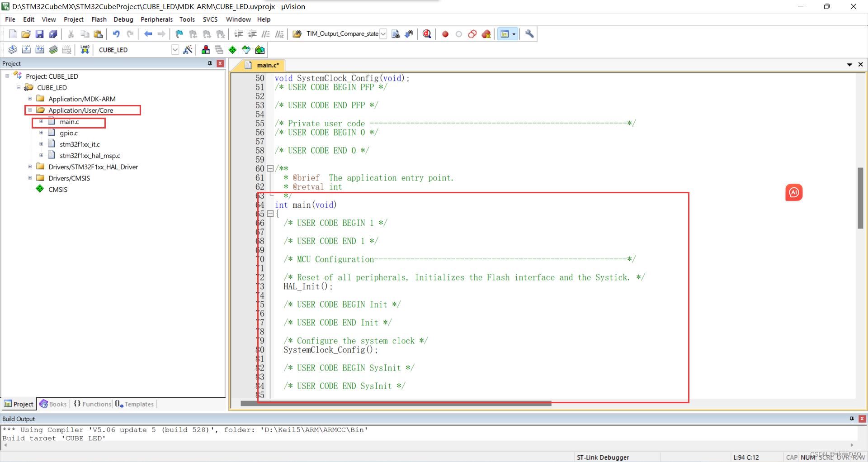Open the Peripherals menu
This screenshot has height=462, width=868.
coord(156,19)
